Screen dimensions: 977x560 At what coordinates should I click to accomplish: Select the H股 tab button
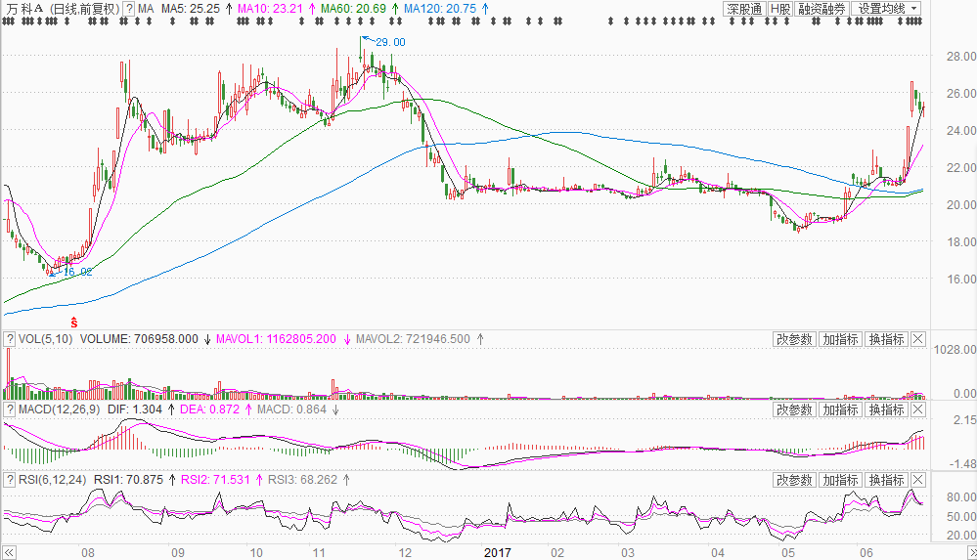click(780, 9)
